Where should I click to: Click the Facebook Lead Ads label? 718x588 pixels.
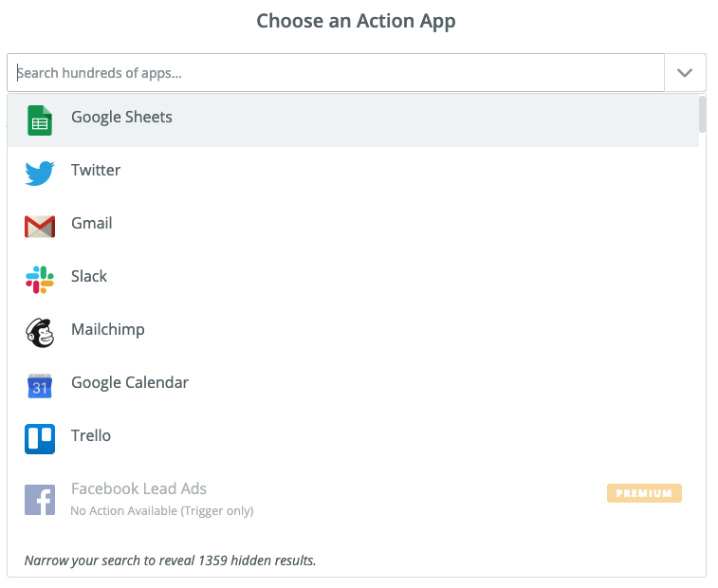click(138, 489)
